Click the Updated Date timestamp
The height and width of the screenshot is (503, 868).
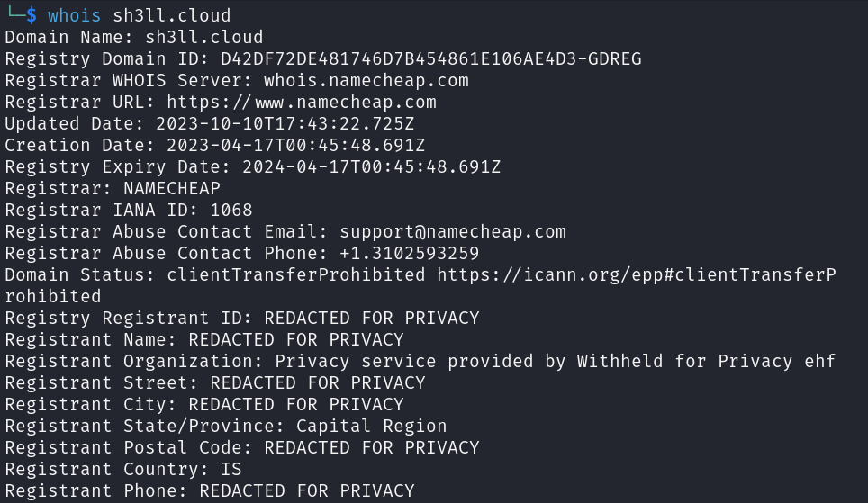click(x=285, y=124)
